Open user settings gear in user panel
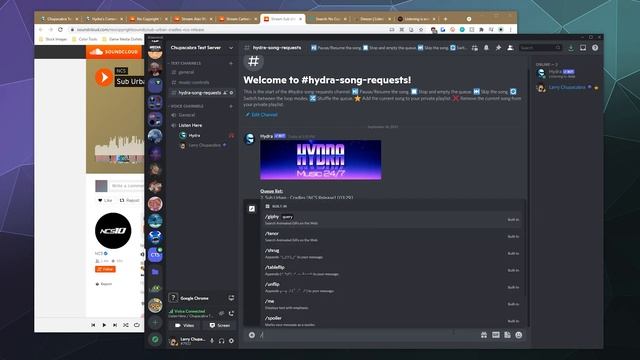This screenshot has width=640, height=360. pos(231,341)
